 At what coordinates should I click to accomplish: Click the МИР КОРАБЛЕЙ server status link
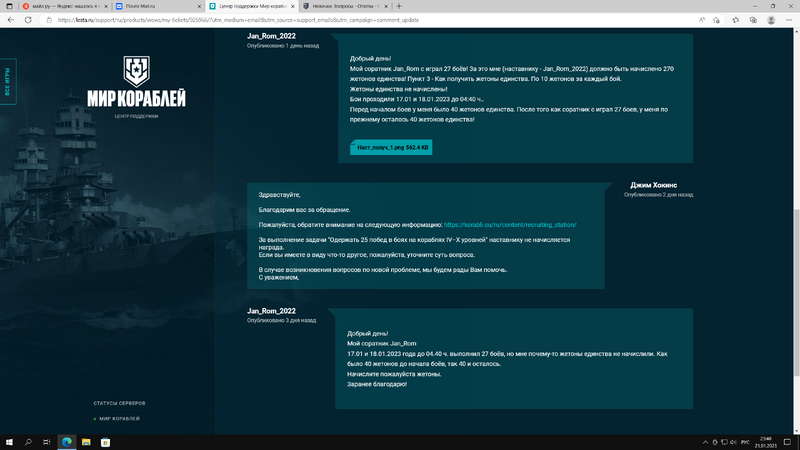[x=119, y=418]
